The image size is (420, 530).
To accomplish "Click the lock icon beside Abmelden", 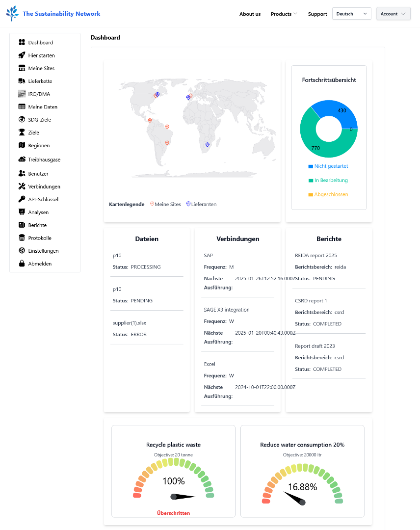I will [x=22, y=264].
